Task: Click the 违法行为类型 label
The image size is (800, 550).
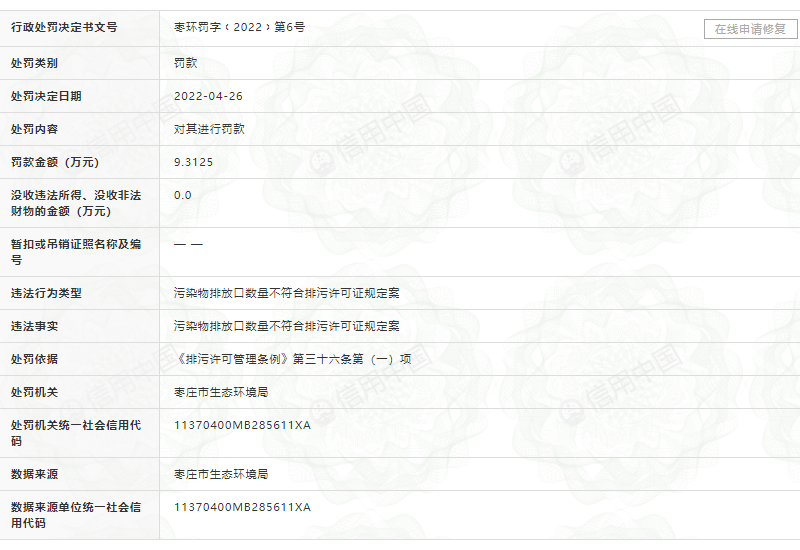Action: [46, 293]
